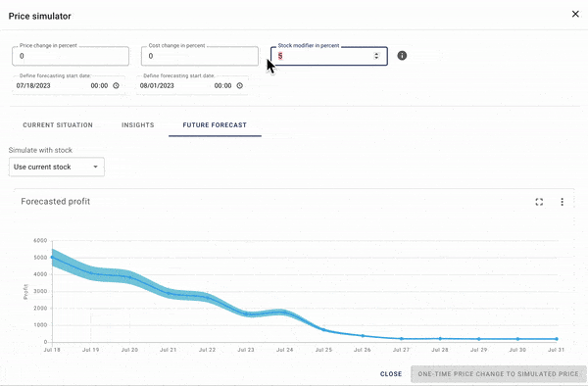The image size is (588, 386).
Task: Select the Future Forecast tab
Action: click(x=215, y=125)
